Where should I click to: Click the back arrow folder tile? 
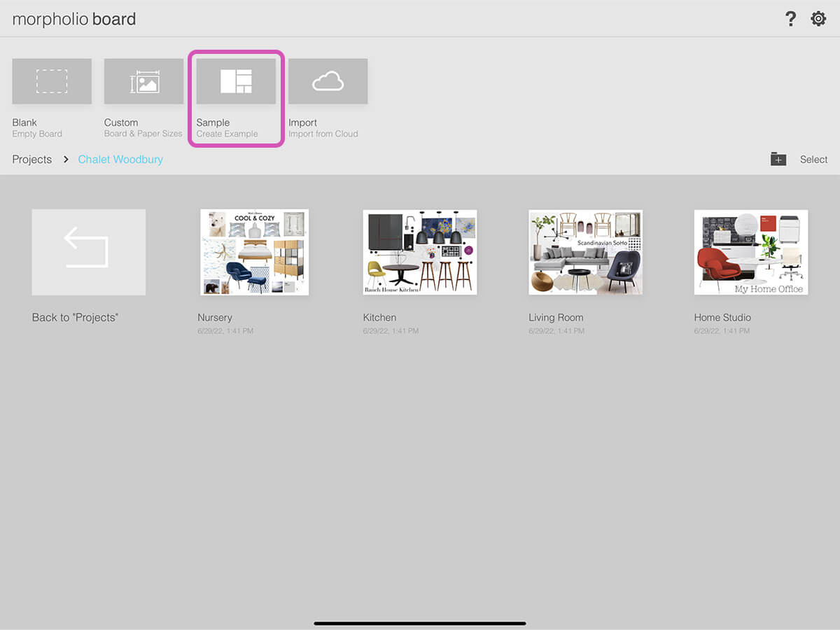click(x=89, y=252)
